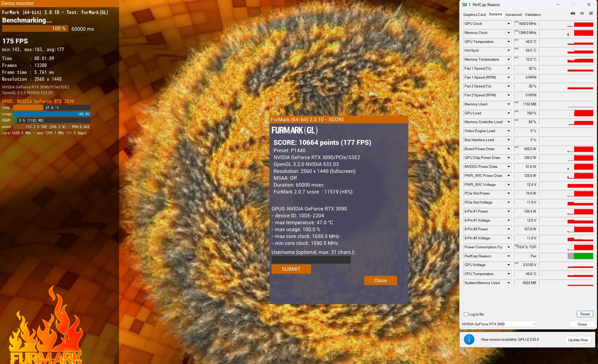598x364 pixels.
Task: Switch to the Graphics Card tab
Action: tap(474, 14)
